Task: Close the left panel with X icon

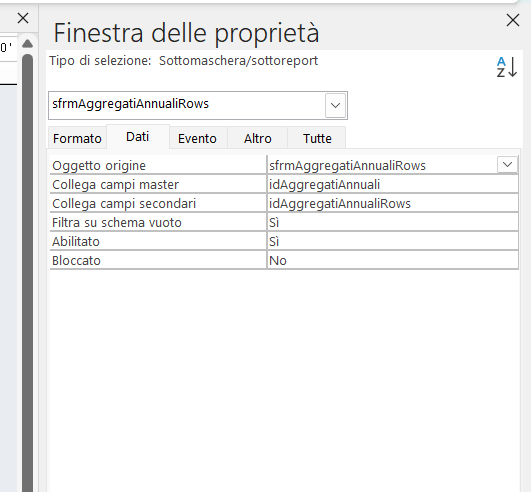Action: pyautogui.click(x=23, y=18)
